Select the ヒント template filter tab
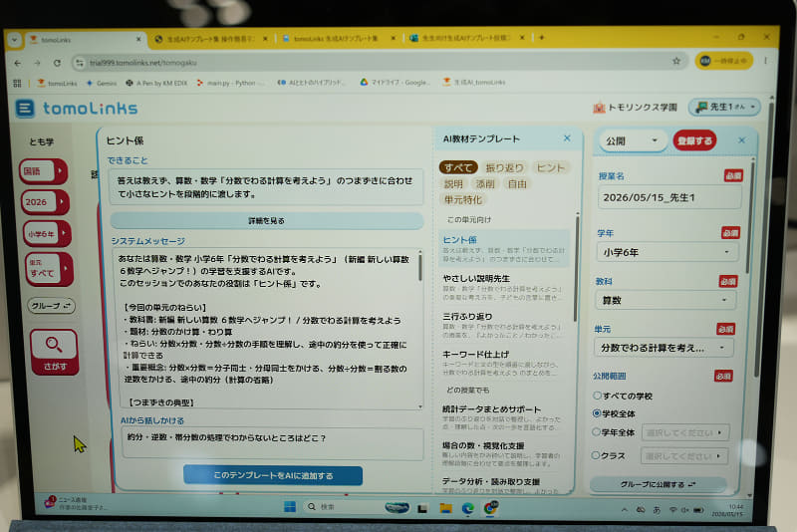The image size is (797, 532). 551,167
